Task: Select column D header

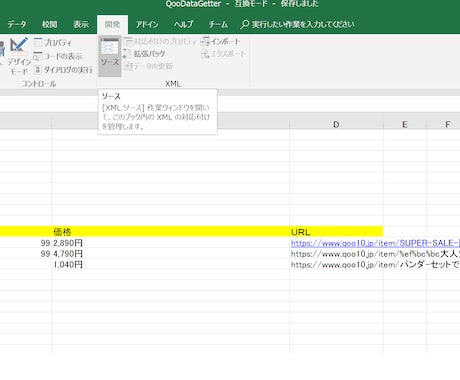Action: point(336,124)
